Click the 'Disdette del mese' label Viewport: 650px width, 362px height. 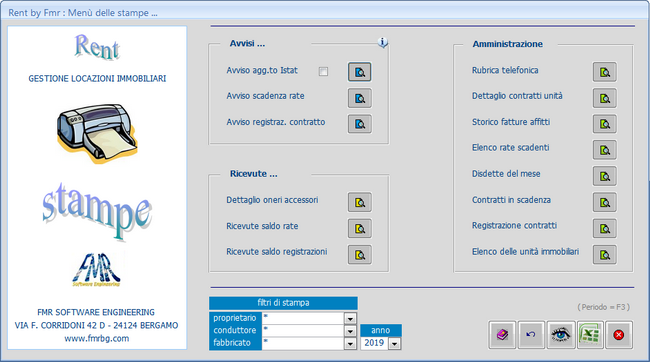[506, 174]
